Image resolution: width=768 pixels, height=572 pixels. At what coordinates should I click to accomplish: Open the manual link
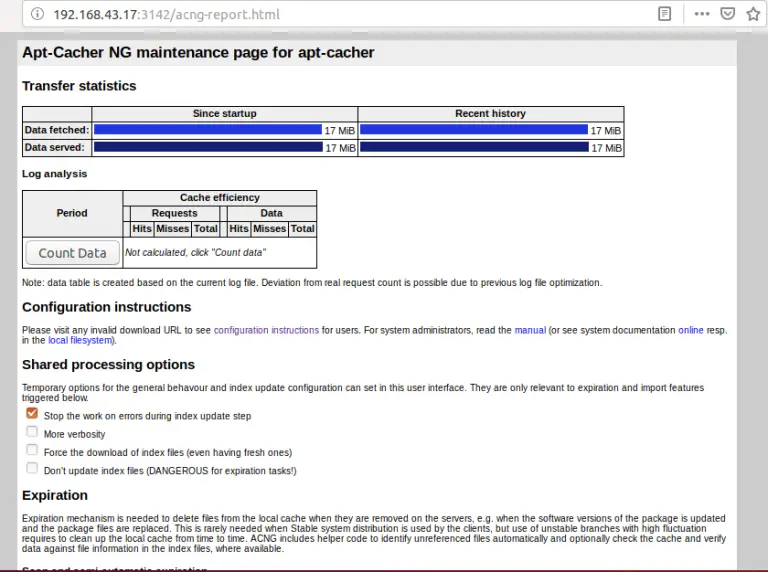pos(530,330)
